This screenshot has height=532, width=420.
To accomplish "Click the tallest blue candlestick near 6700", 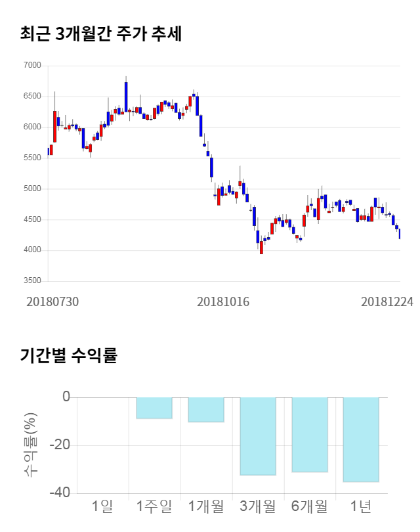I will [x=126, y=97].
